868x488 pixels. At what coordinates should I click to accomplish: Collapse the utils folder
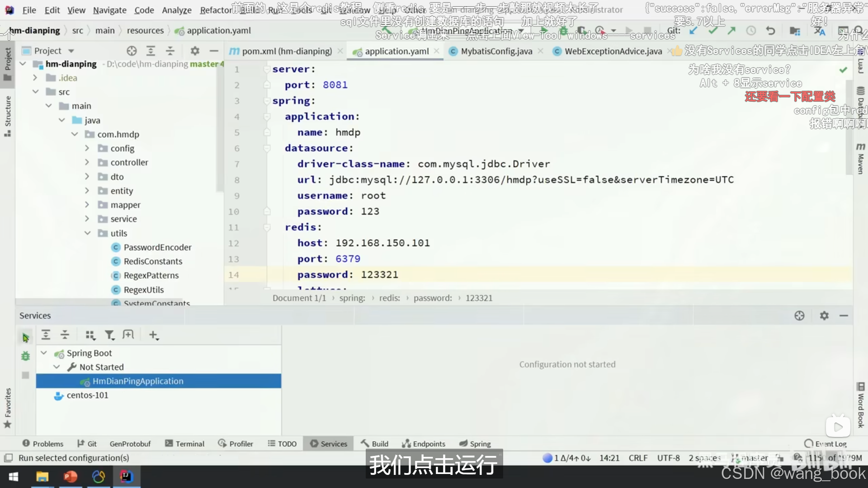pos(87,233)
